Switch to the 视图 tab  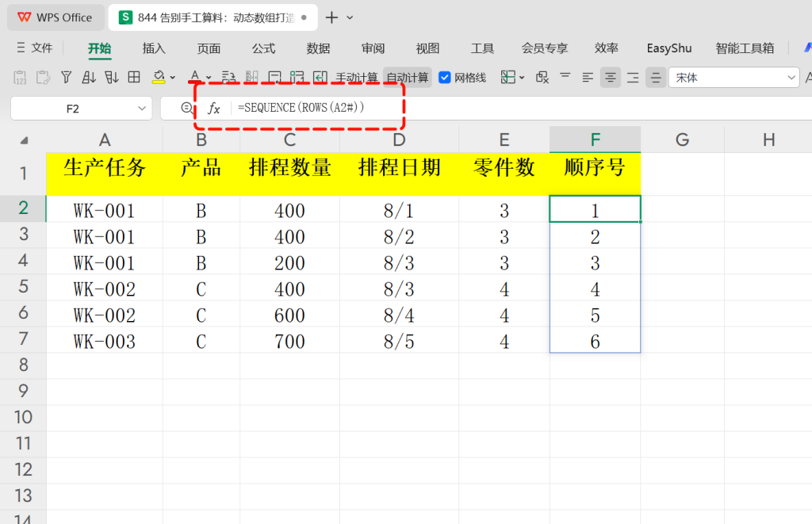click(427, 48)
